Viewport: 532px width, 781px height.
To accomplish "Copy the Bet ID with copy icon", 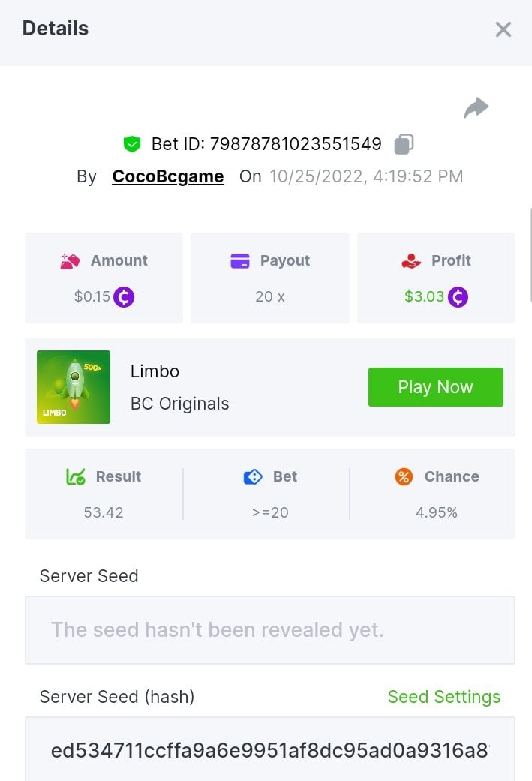I will tap(404, 143).
